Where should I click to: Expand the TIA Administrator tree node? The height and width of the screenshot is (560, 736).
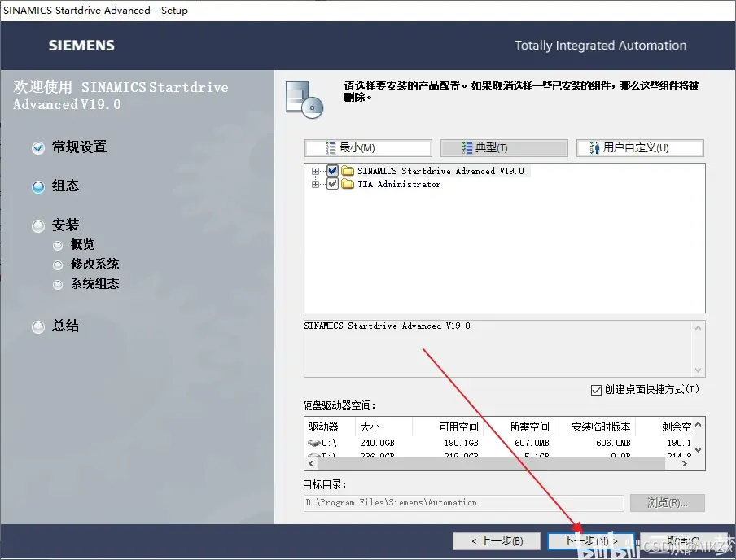click(315, 185)
